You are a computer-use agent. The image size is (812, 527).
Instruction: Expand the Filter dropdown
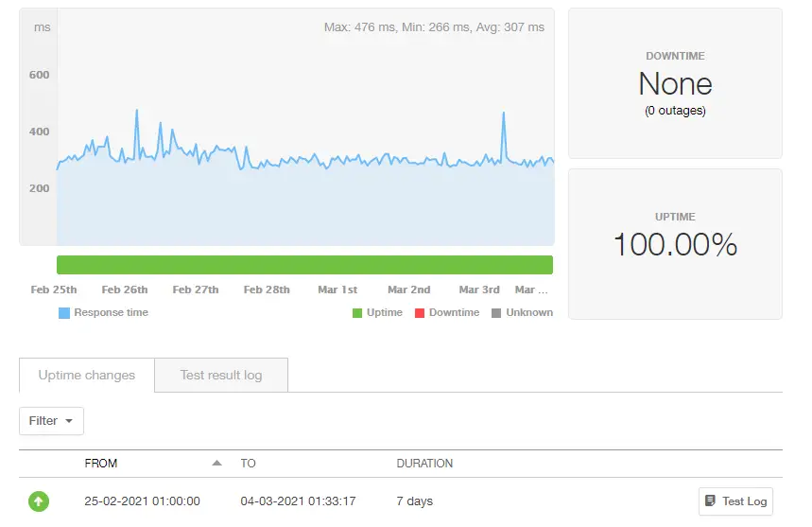point(51,421)
